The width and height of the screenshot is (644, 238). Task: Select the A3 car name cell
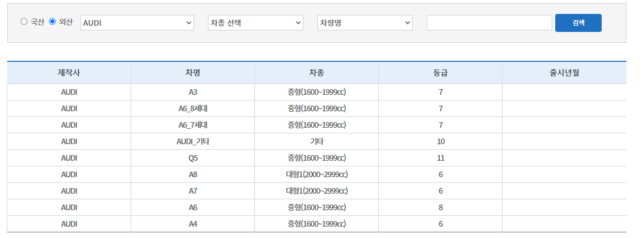point(192,92)
